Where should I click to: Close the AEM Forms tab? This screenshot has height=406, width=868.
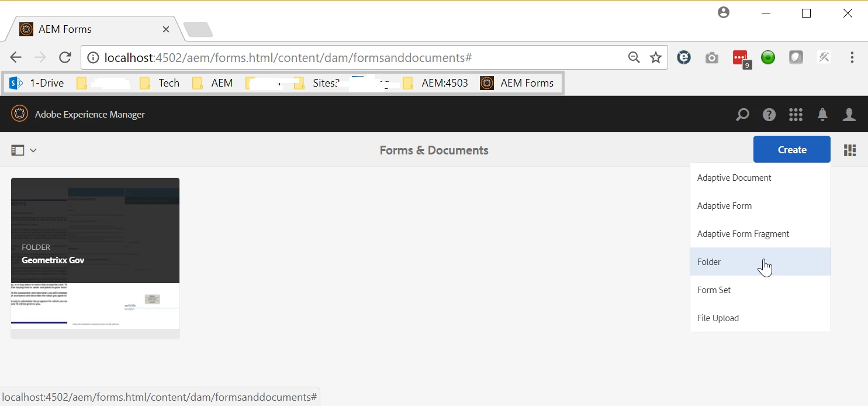pyautogui.click(x=166, y=29)
